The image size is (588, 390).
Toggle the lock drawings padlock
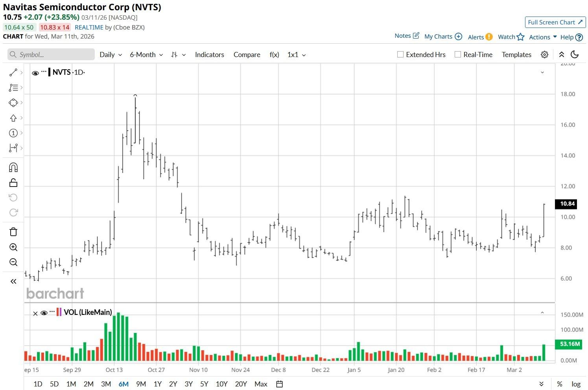tap(13, 183)
